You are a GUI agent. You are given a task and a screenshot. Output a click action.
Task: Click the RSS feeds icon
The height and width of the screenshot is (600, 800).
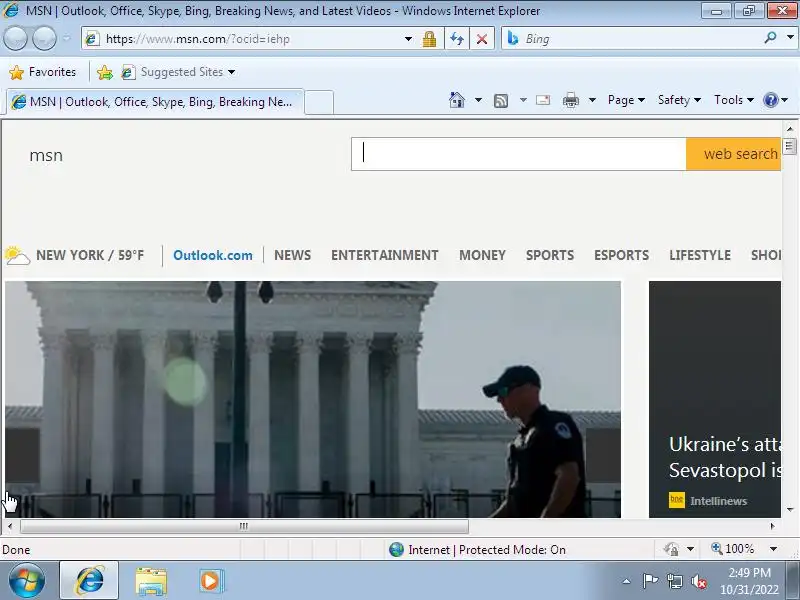click(x=501, y=101)
